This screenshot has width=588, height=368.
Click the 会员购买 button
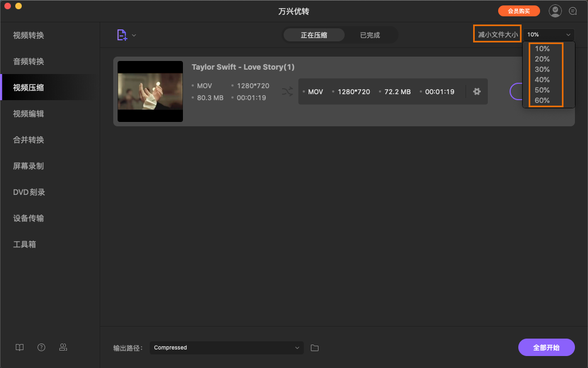pyautogui.click(x=519, y=11)
